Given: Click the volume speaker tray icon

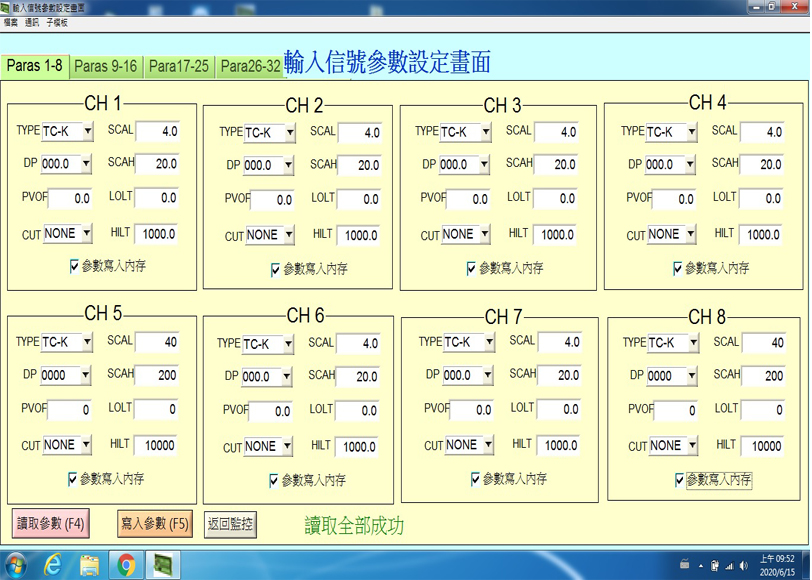Looking at the screenshot, I should pyautogui.click(x=744, y=566).
